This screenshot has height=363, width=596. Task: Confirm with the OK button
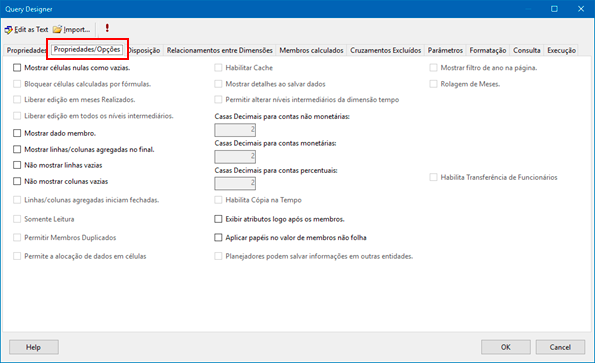click(506, 347)
